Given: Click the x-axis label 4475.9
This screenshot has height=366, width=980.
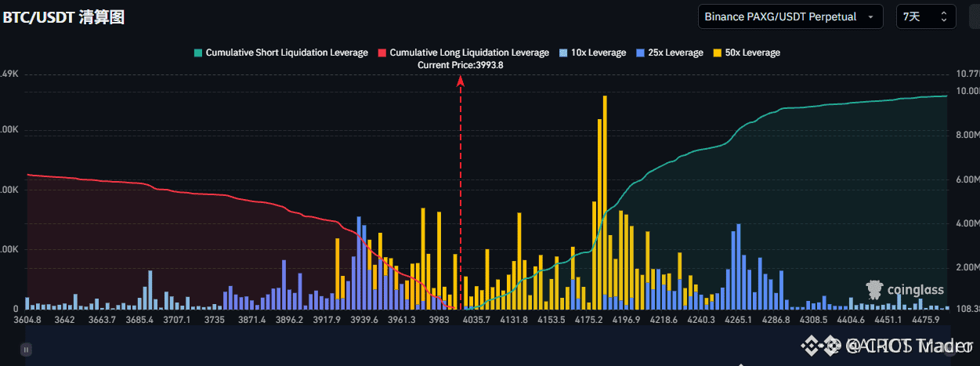Looking at the screenshot, I should coord(926,320).
